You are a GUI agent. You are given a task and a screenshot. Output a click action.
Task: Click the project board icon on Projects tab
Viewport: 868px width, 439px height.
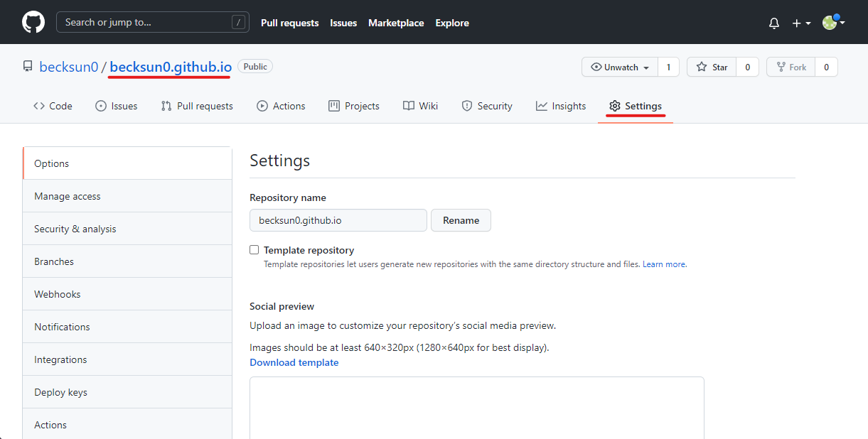pyautogui.click(x=334, y=106)
